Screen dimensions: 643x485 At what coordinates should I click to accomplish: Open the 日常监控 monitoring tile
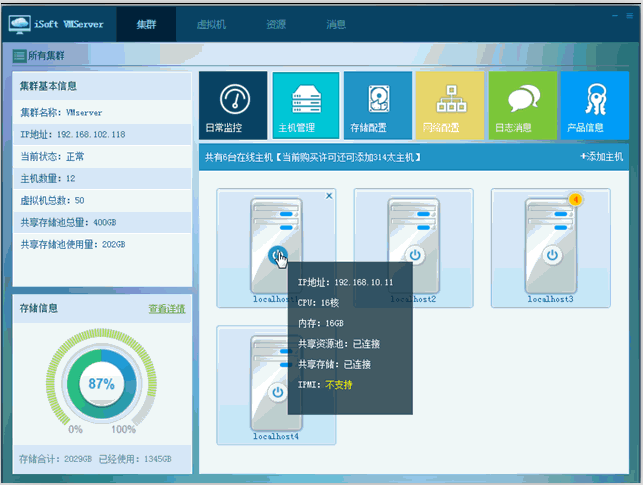coord(233,105)
